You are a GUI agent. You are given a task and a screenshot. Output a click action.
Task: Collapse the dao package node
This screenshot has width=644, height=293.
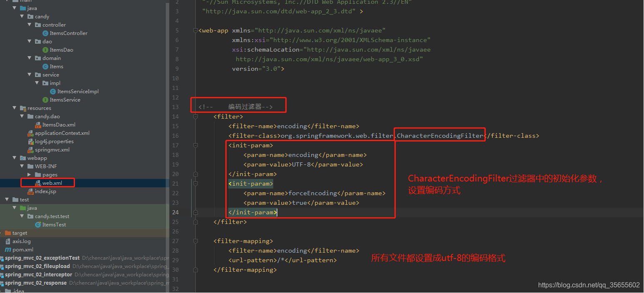coord(30,41)
